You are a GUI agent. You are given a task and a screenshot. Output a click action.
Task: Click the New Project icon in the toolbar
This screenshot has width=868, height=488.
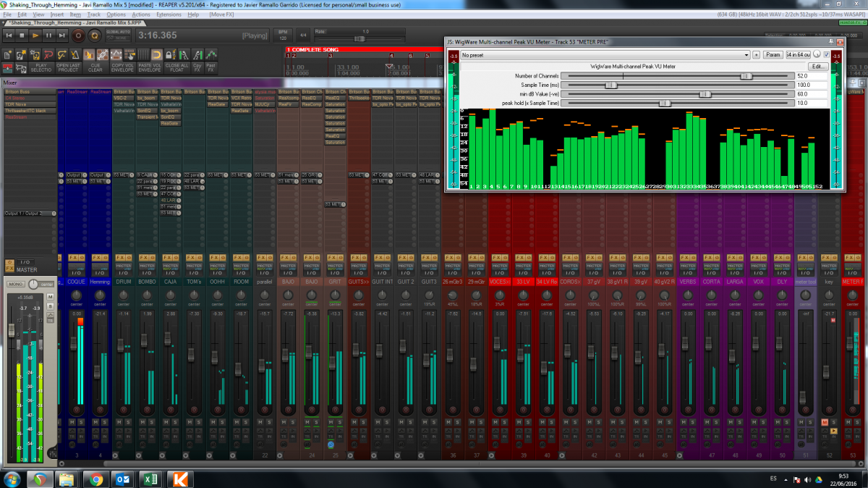pyautogui.click(x=7, y=54)
